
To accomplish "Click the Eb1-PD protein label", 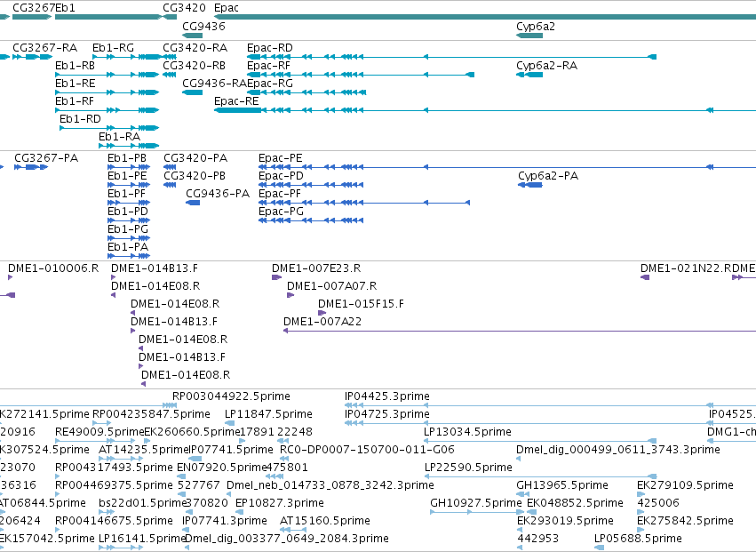I will (x=128, y=212).
